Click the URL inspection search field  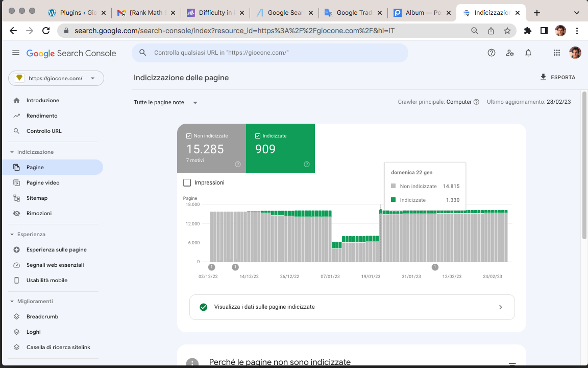(270, 53)
